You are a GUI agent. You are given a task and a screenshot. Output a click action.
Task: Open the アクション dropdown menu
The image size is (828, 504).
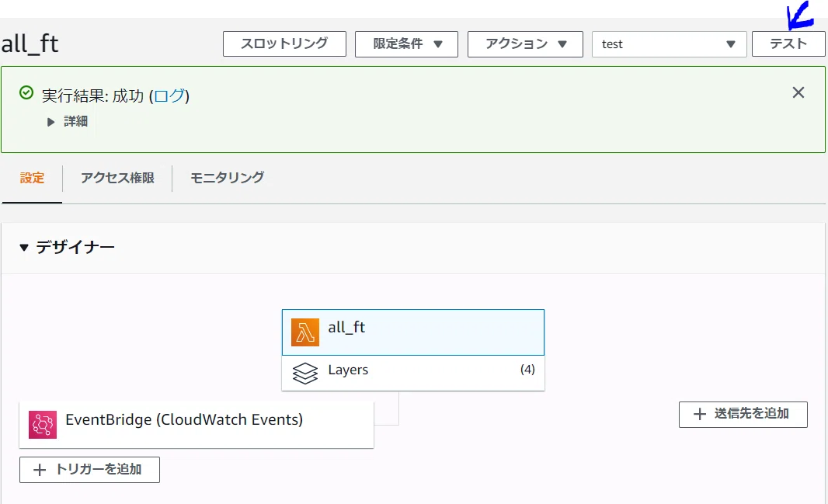coord(525,44)
